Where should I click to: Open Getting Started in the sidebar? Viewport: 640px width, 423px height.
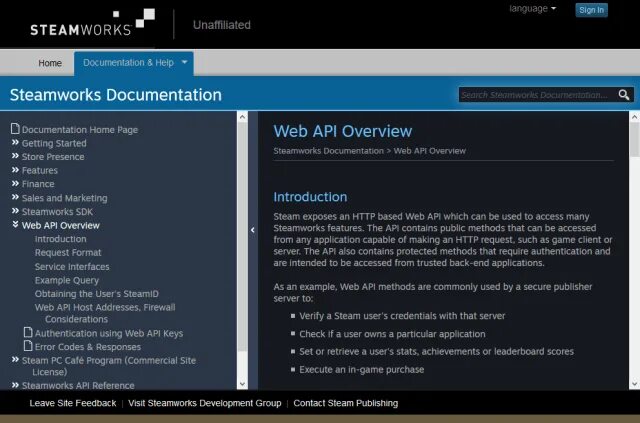coord(54,143)
